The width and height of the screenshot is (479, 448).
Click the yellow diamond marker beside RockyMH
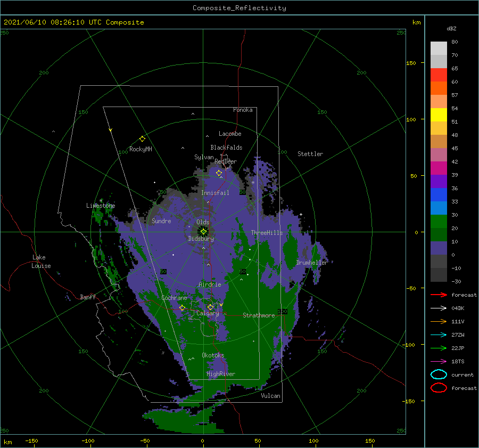(142, 139)
